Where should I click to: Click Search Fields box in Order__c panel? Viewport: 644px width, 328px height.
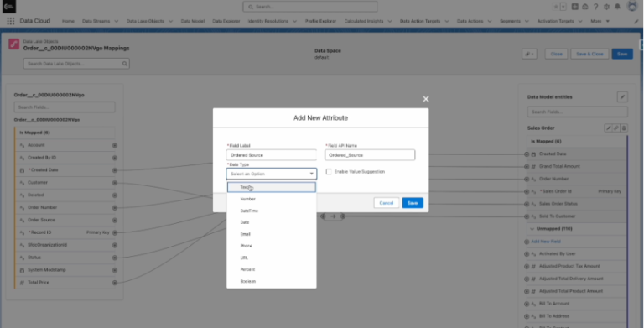[x=65, y=107]
